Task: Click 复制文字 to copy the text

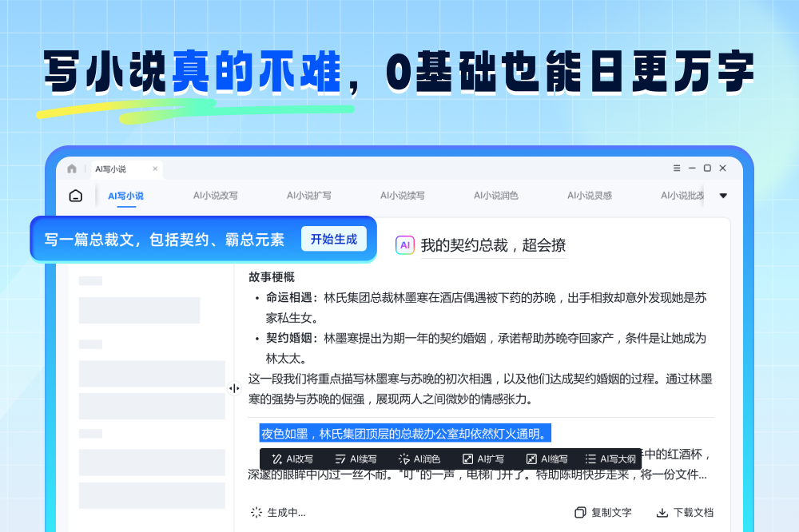Action: tap(603, 513)
